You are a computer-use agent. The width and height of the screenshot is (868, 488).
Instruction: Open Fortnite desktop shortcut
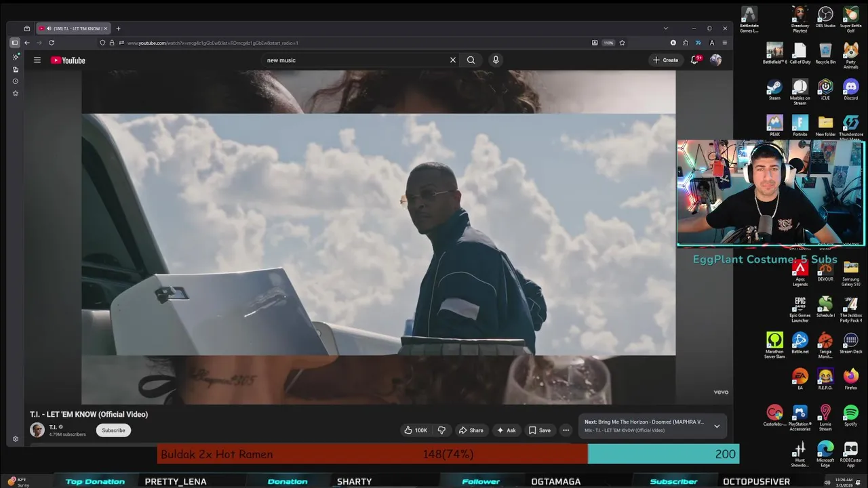click(x=800, y=126)
